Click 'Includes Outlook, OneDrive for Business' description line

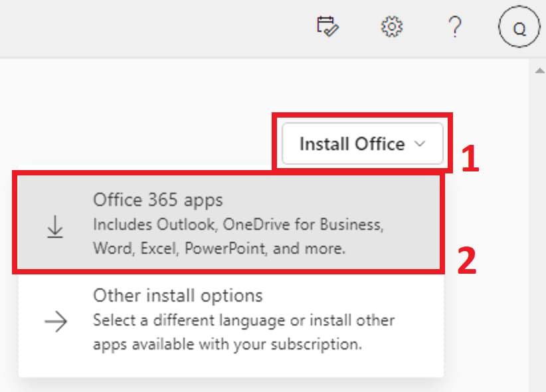[238, 225]
